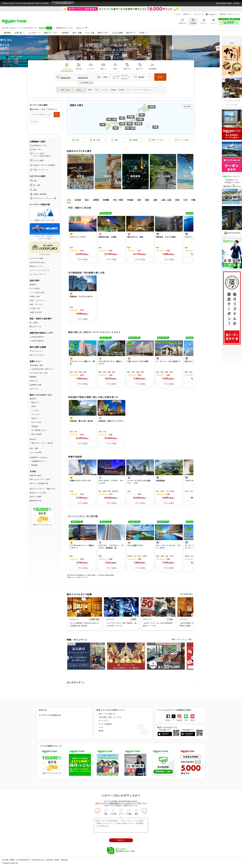242x868 pixels.
Task: Click the 北海道 label on the map
Action: 152,107
